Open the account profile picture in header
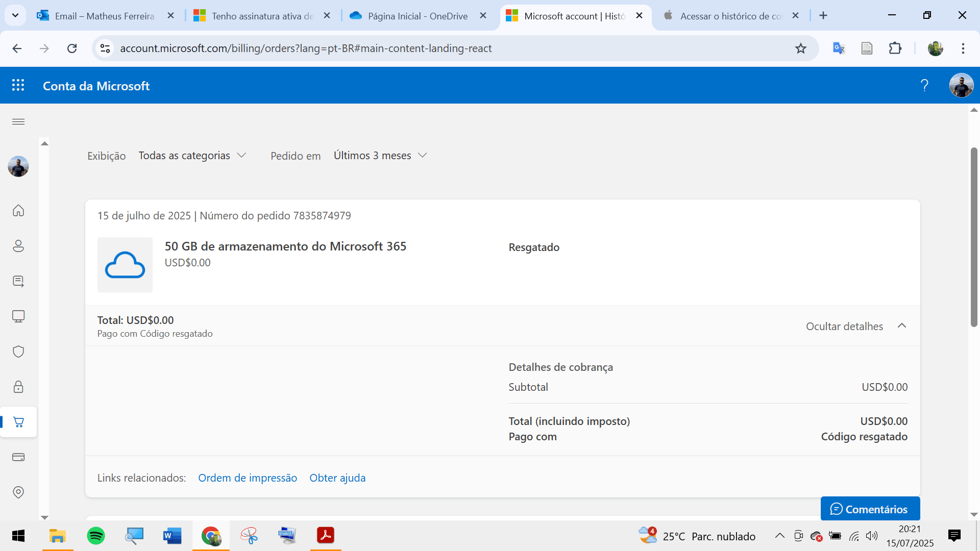This screenshot has height=551, width=980. tap(961, 85)
